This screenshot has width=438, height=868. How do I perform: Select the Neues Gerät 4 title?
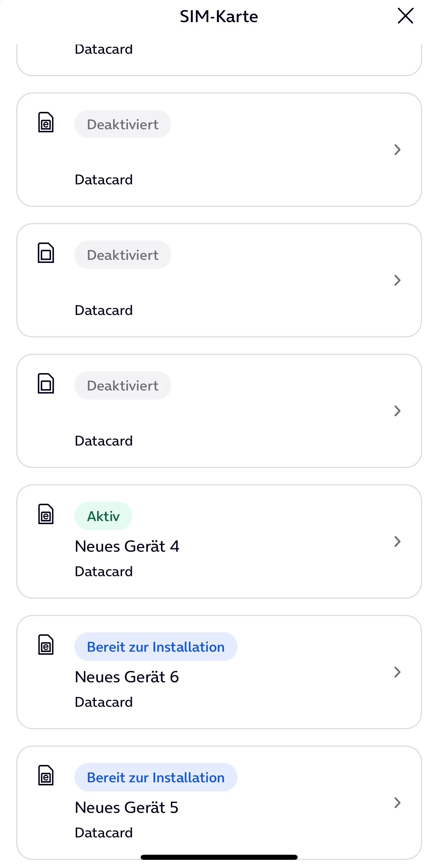click(127, 546)
